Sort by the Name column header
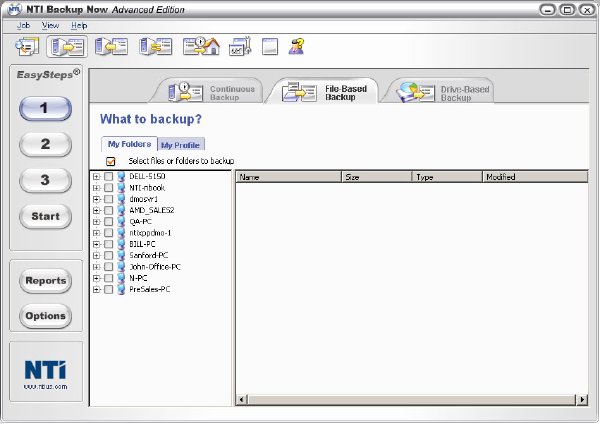 coord(289,177)
